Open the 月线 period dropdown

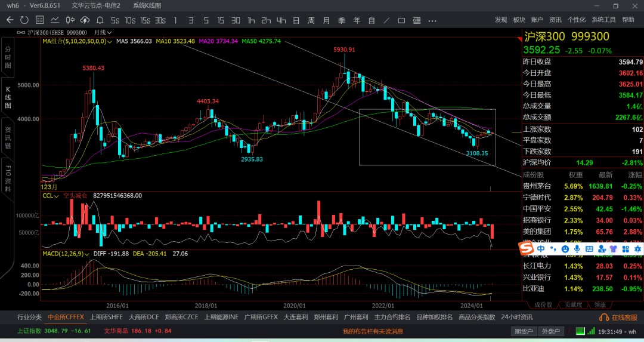pos(103,32)
